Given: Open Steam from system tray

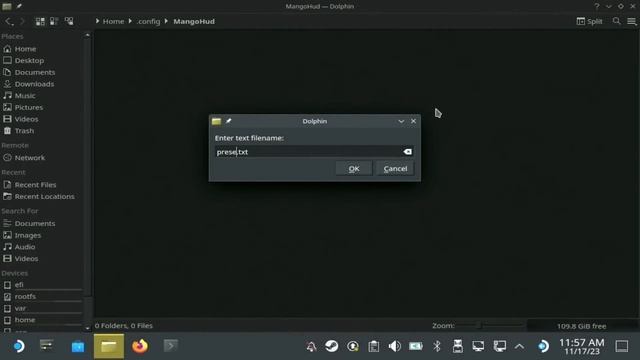Looking at the screenshot, I should (332, 346).
